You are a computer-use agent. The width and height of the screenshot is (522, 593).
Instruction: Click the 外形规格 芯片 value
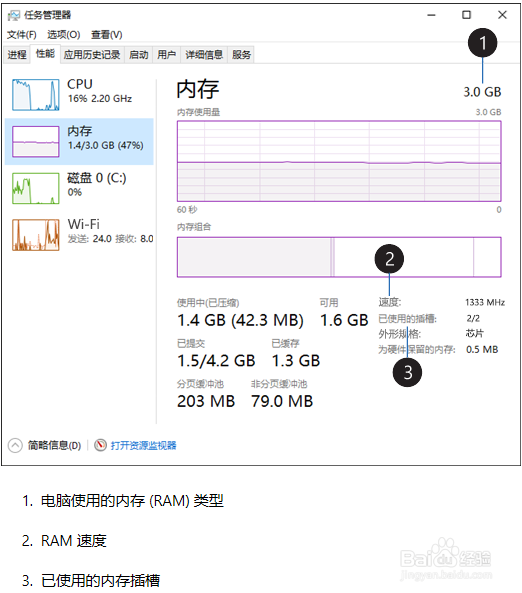[x=475, y=333]
